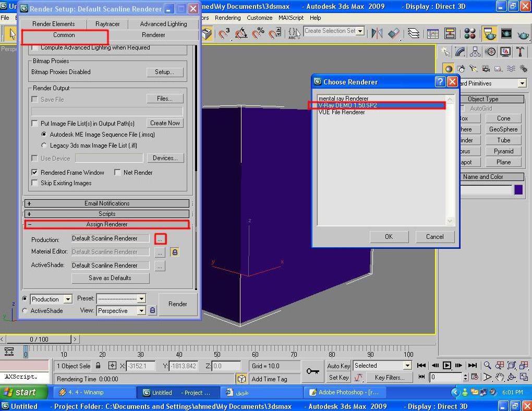Viewport: 532px width, 411px height.
Task: Select Autodesk ME Image Sequence File option
Action: click(44, 135)
